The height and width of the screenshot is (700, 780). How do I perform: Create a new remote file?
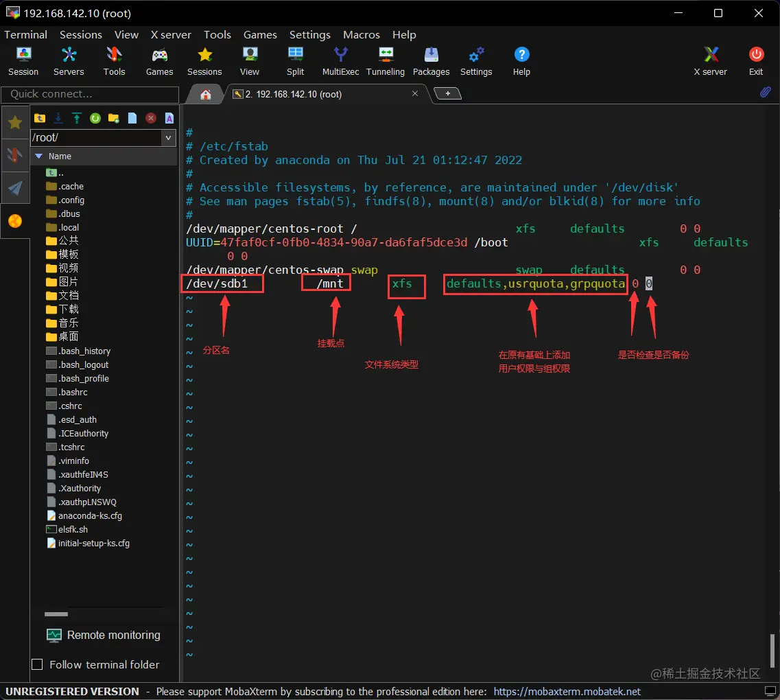click(x=132, y=118)
